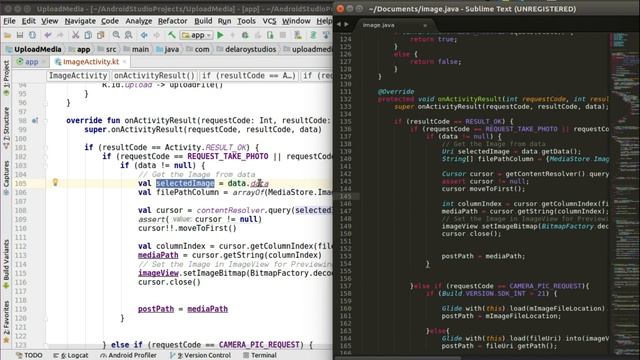Open the Terminal tool window

tap(260, 356)
